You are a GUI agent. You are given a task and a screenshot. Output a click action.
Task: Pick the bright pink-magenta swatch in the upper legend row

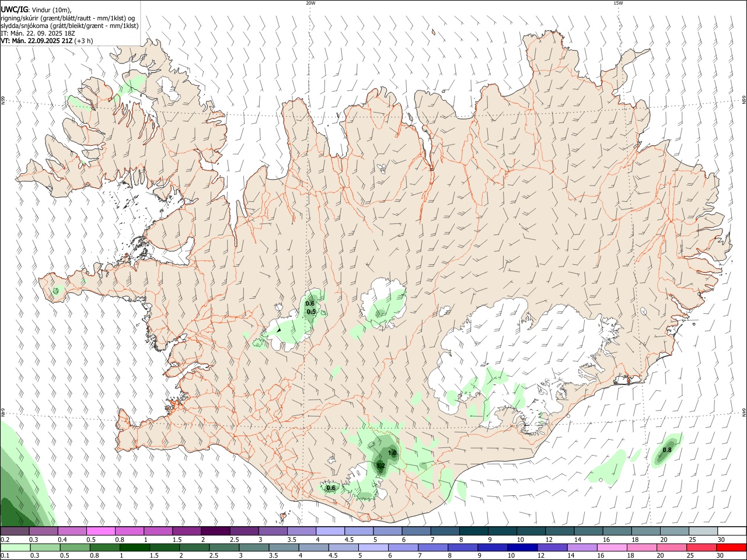coord(101,531)
